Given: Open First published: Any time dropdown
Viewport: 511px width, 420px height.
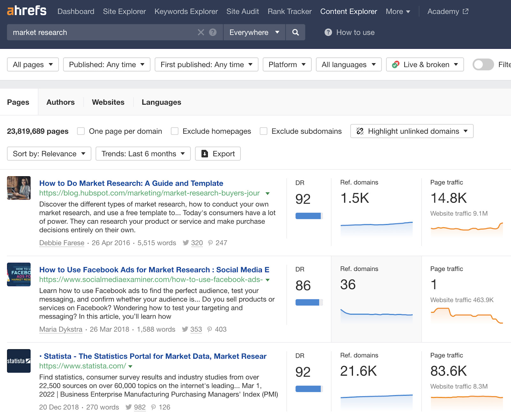Looking at the screenshot, I should [x=207, y=64].
